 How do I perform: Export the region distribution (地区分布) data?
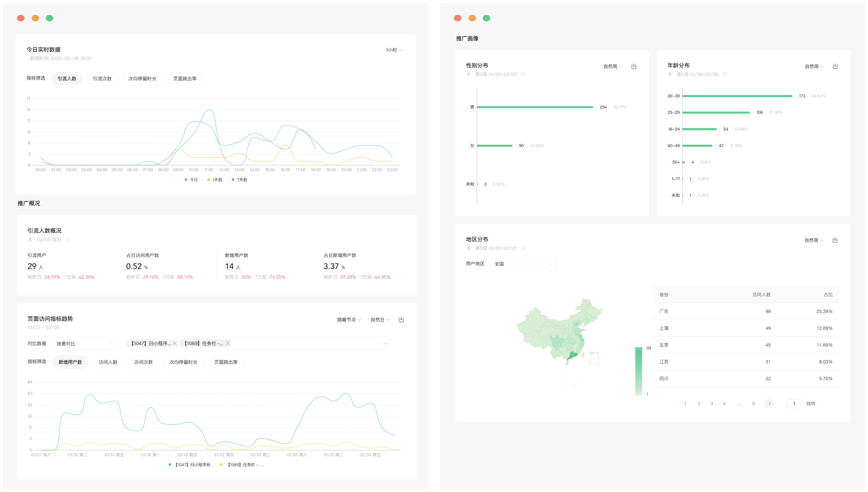click(835, 240)
